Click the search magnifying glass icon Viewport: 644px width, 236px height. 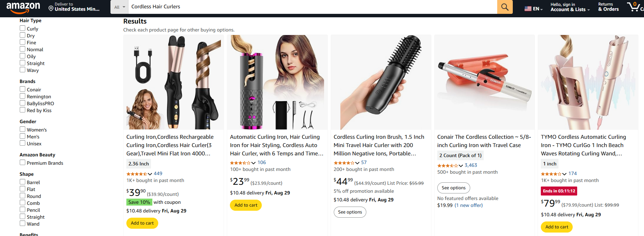504,7
